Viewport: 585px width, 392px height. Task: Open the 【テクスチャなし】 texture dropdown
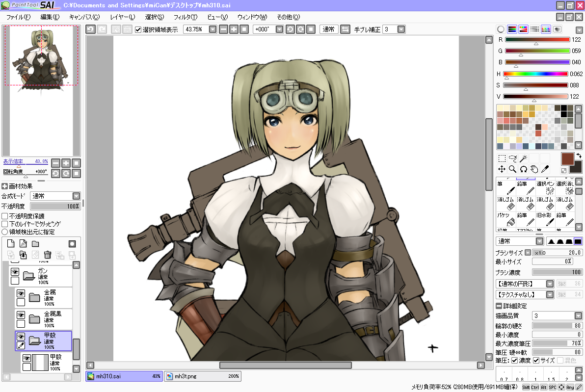point(550,295)
